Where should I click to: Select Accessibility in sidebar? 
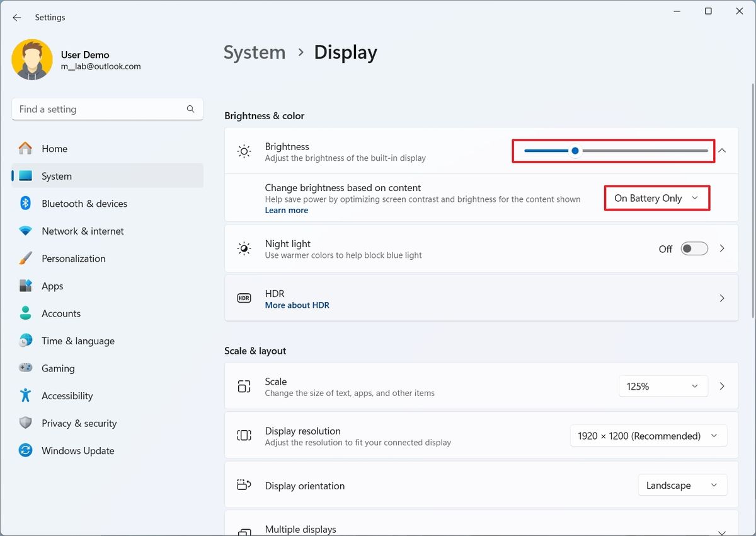(107, 395)
